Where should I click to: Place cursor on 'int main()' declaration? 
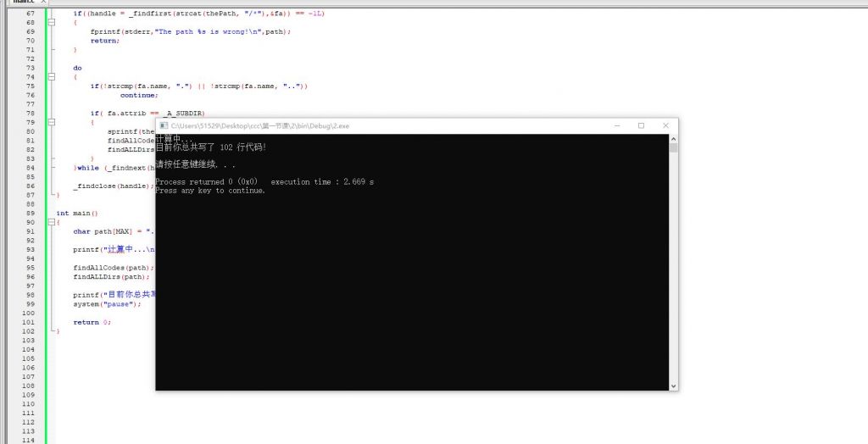[77, 214]
